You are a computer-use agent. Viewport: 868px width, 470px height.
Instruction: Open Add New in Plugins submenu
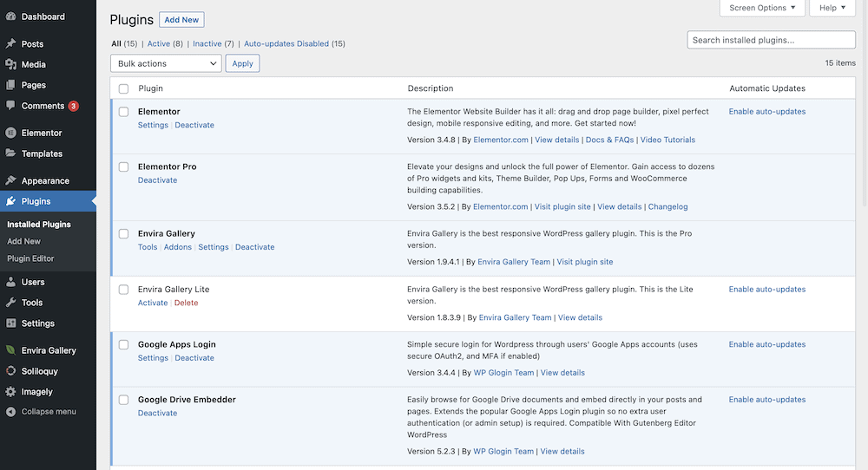point(23,241)
